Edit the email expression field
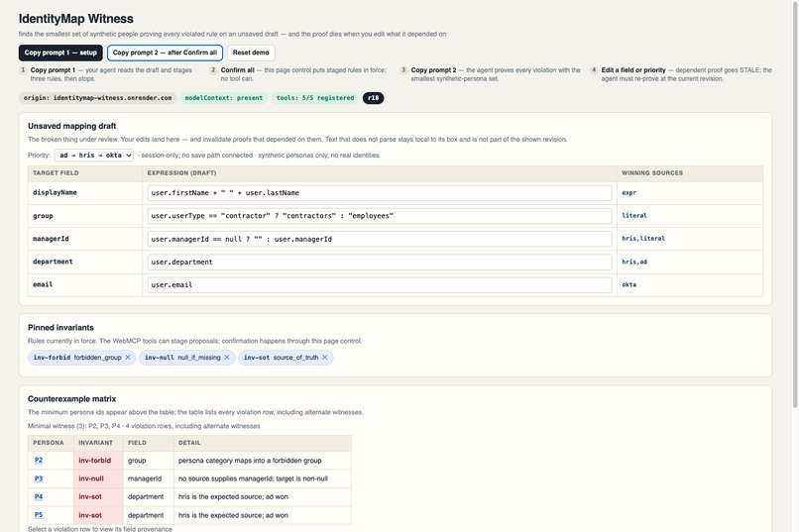This screenshot has height=532, width=799. [380, 284]
